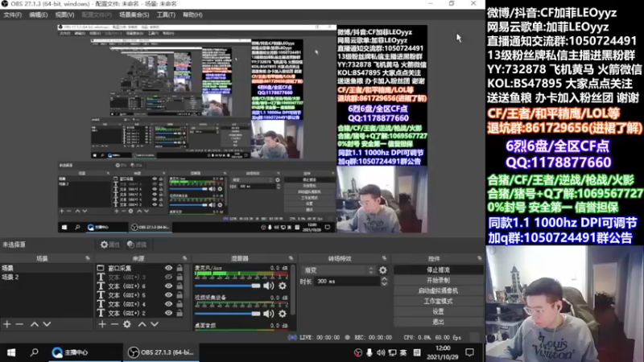Open the notification center icon
The height and width of the screenshot is (362, 644).
[470, 352]
